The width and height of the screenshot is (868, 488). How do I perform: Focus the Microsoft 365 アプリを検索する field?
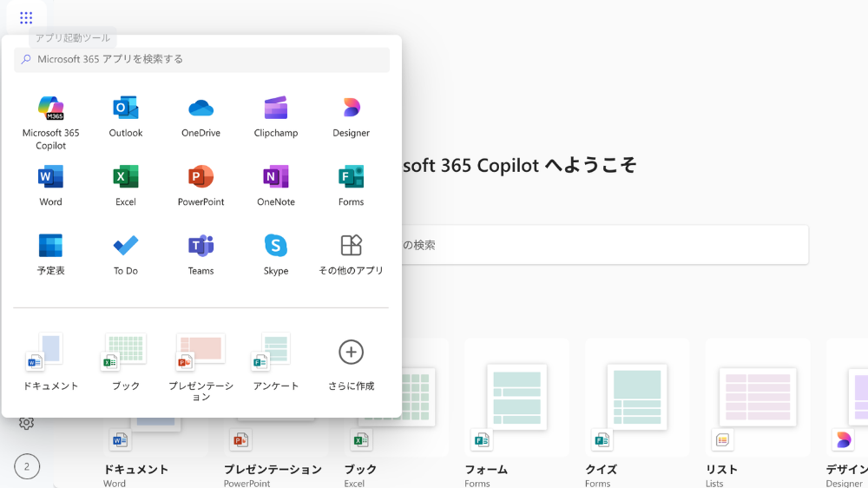click(x=201, y=59)
